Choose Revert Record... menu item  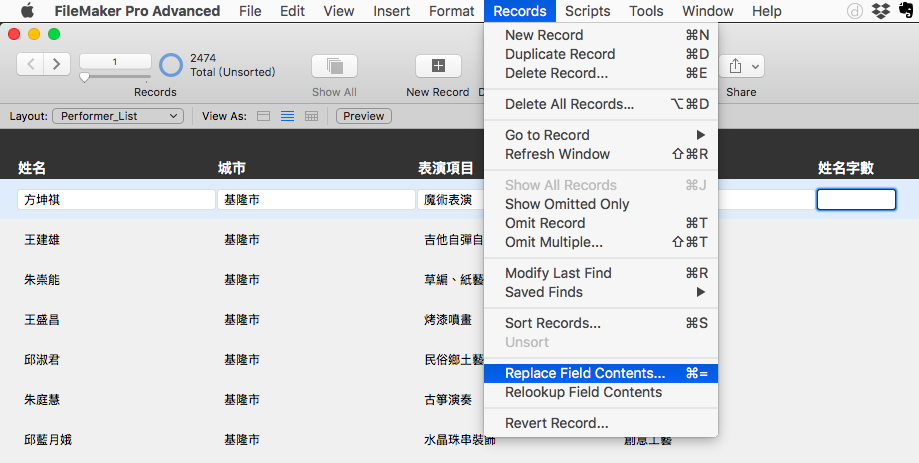click(601, 423)
